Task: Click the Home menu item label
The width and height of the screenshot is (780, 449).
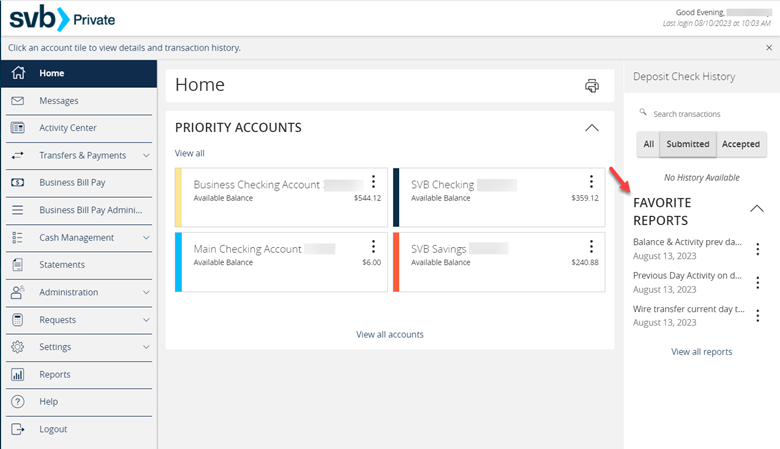Action: click(x=52, y=73)
